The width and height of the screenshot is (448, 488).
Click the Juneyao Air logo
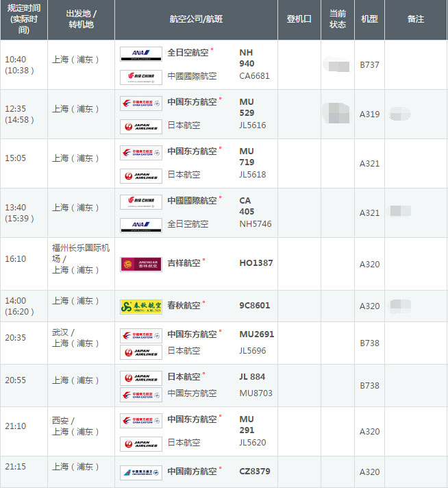pos(141,264)
